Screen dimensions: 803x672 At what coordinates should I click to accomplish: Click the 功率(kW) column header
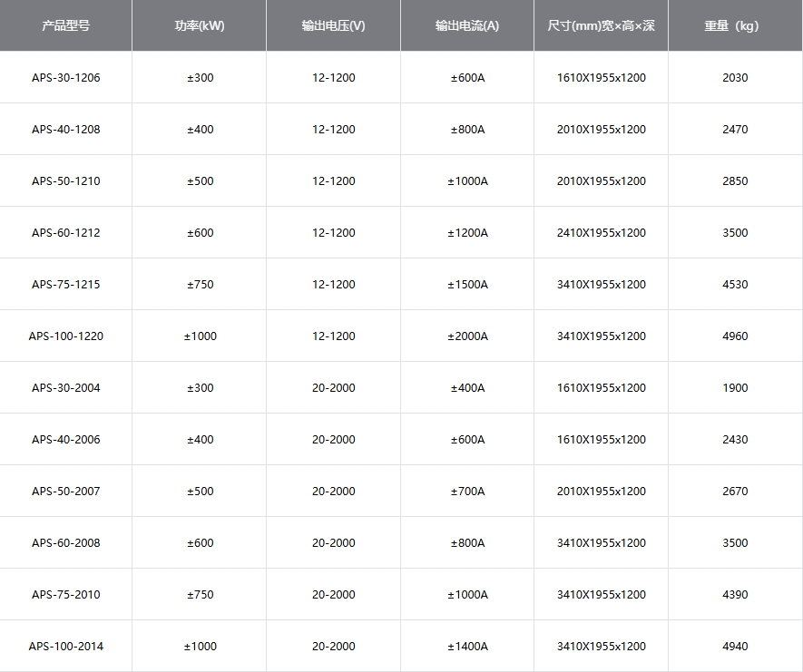(200, 25)
